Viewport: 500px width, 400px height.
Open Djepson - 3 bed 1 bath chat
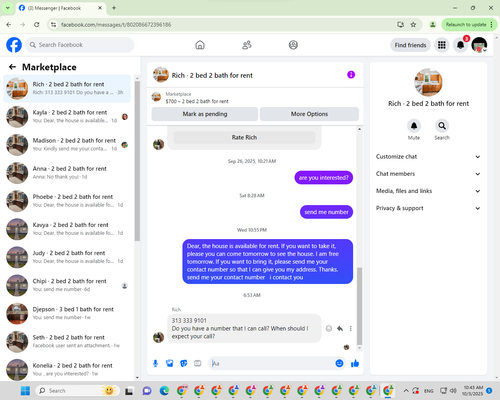(x=67, y=313)
